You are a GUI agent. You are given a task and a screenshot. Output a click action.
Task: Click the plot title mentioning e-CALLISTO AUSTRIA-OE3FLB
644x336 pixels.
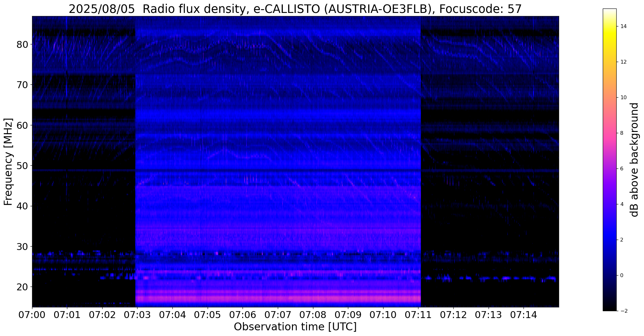tap(295, 9)
